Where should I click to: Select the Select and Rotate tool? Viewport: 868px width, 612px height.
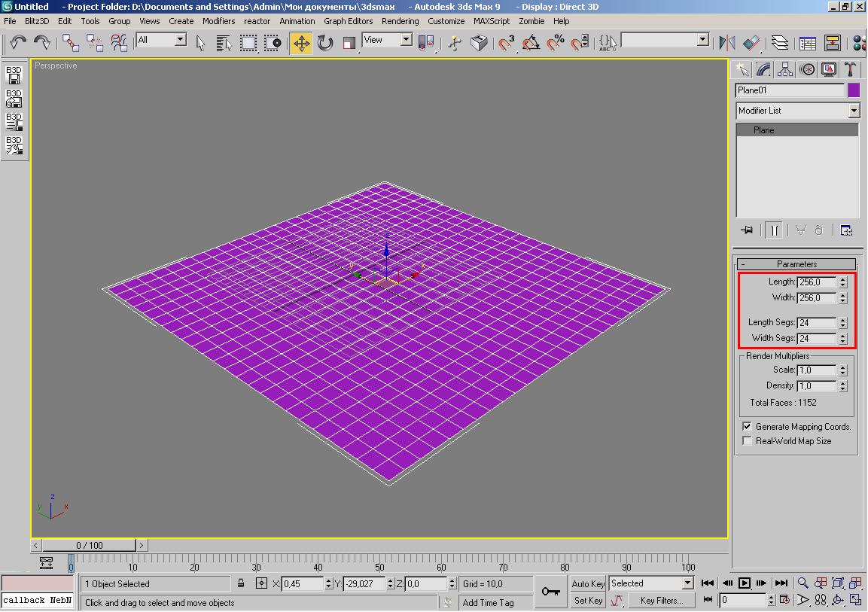click(325, 43)
